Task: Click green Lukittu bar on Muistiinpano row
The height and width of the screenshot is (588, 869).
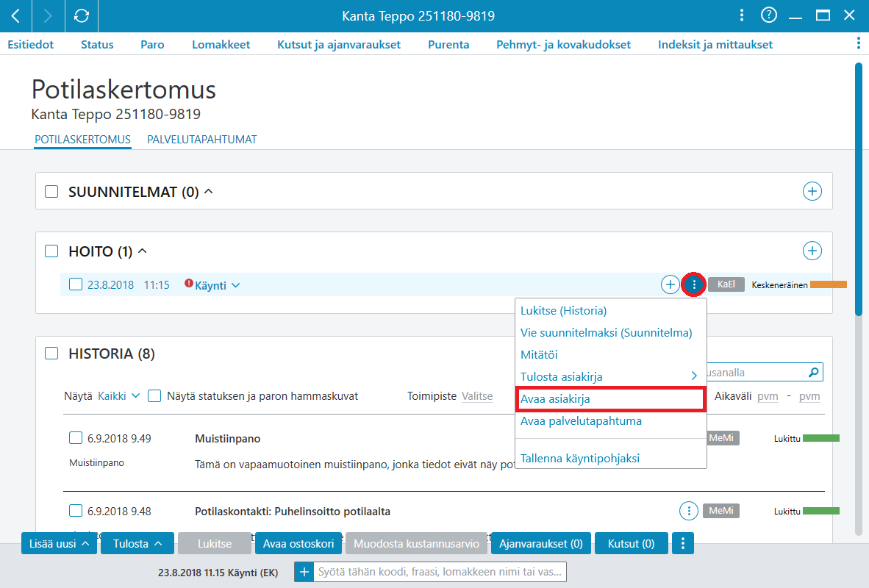Action: coord(820,438)
